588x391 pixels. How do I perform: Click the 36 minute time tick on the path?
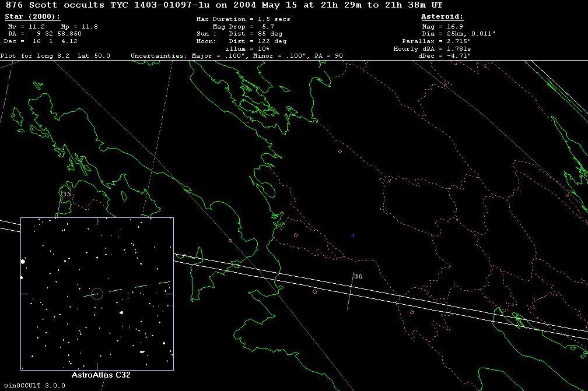tap(350, 290)
